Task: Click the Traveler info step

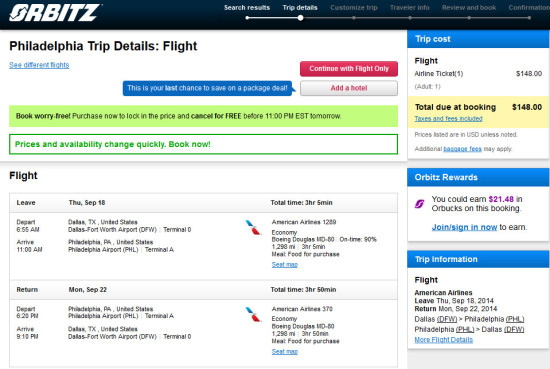Action: [410, 8]
